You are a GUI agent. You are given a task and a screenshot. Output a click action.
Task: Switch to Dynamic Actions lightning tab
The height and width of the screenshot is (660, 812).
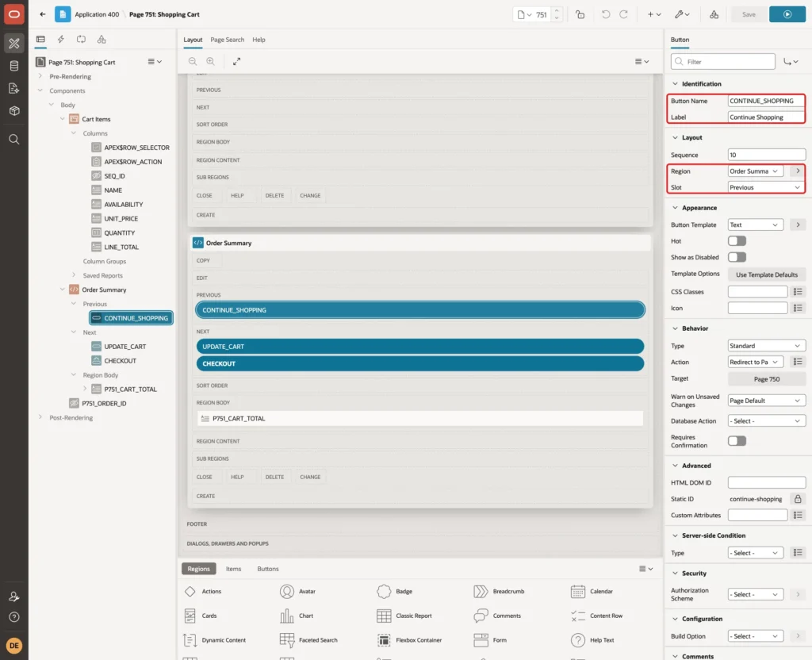tap(60, 40)
